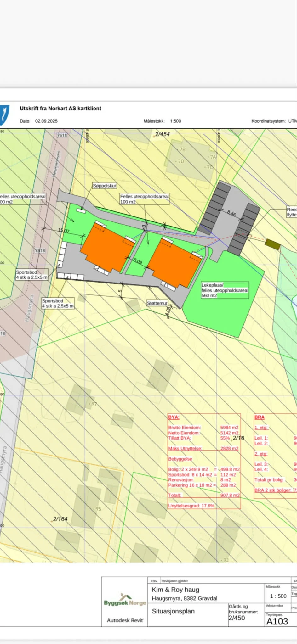
Task: Click the 'Bolig: 2 x 249.9 m2' row
Action: coord(204,469)
